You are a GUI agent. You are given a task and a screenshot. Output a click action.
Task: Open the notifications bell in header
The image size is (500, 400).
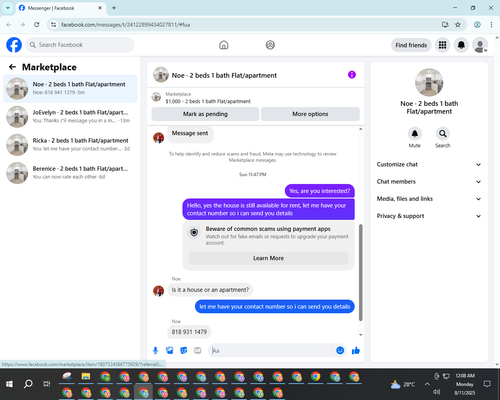[x=461, y=45]
